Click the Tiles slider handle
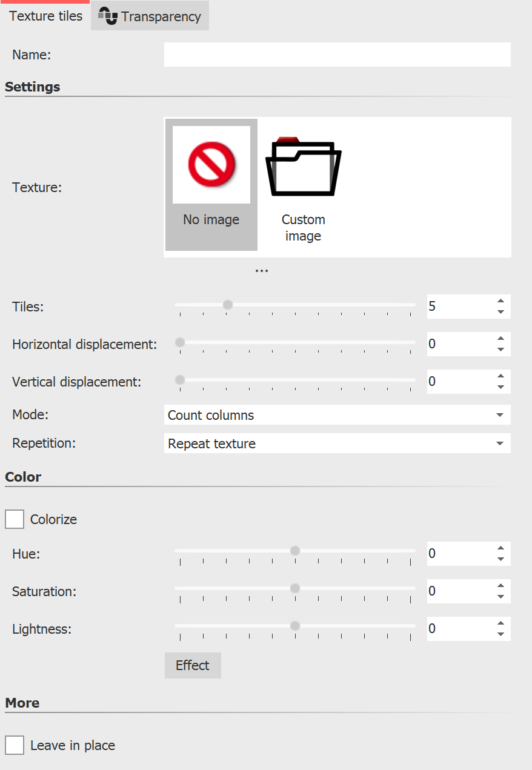This screenshot has width=532, height=770. 228,305
